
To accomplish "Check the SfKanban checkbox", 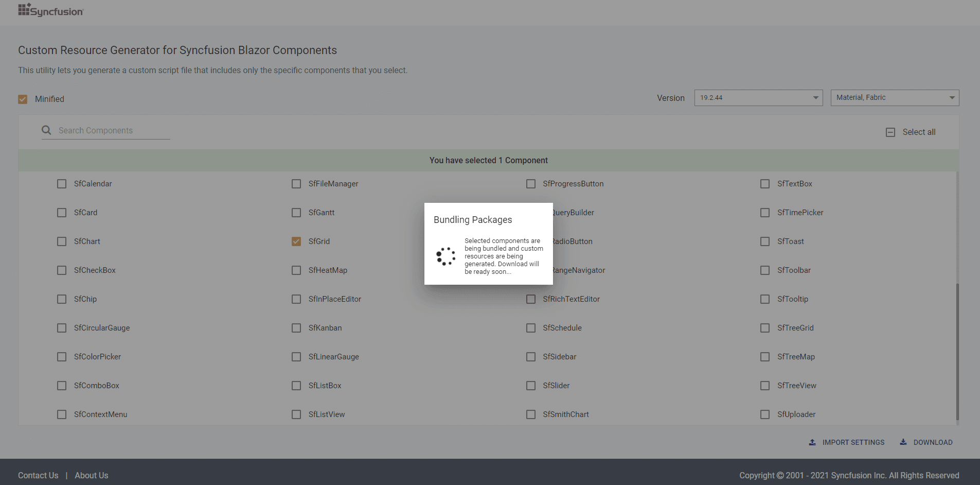I will pyautogui.click(x=296, y=328).
